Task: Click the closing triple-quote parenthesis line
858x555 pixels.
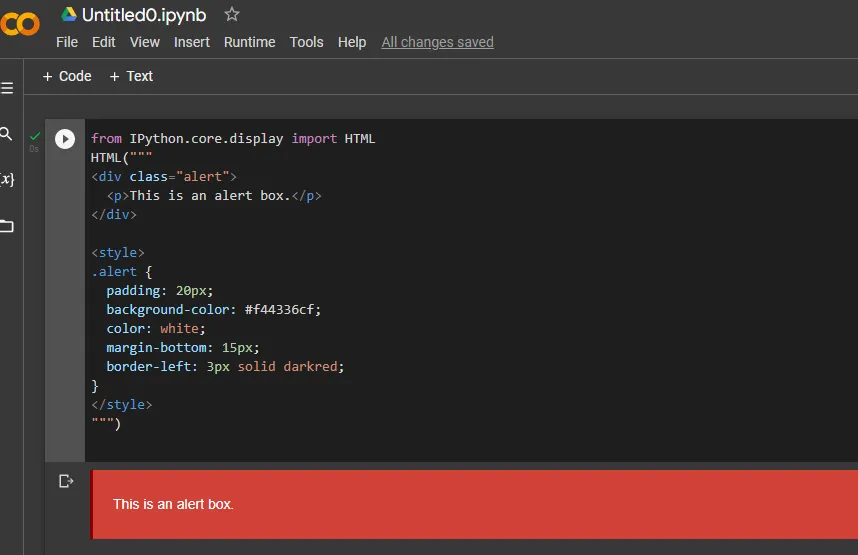Action: (x=106, y=423)
